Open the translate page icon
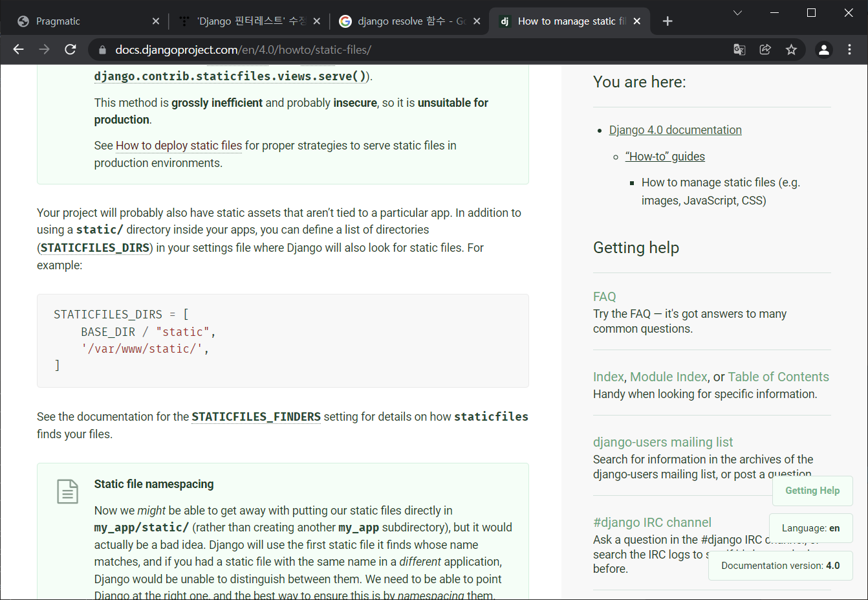The image size is (868, 600). (739, 50)
